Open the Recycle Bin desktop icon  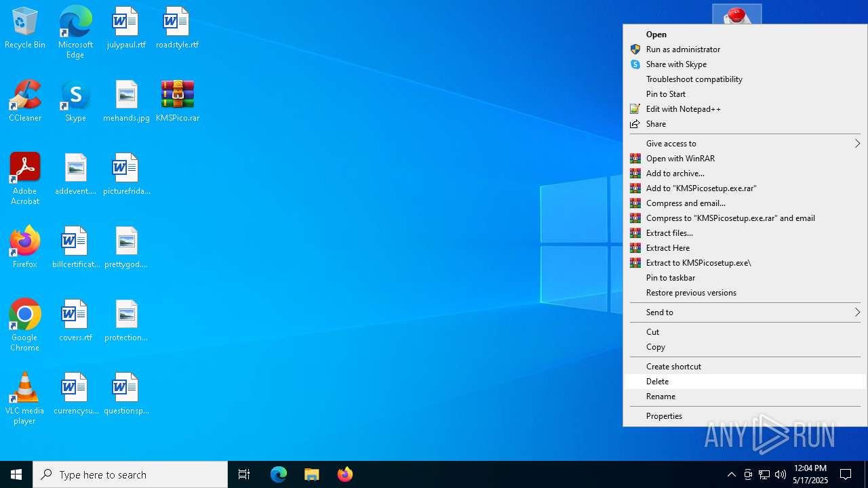tap(25, 28)
